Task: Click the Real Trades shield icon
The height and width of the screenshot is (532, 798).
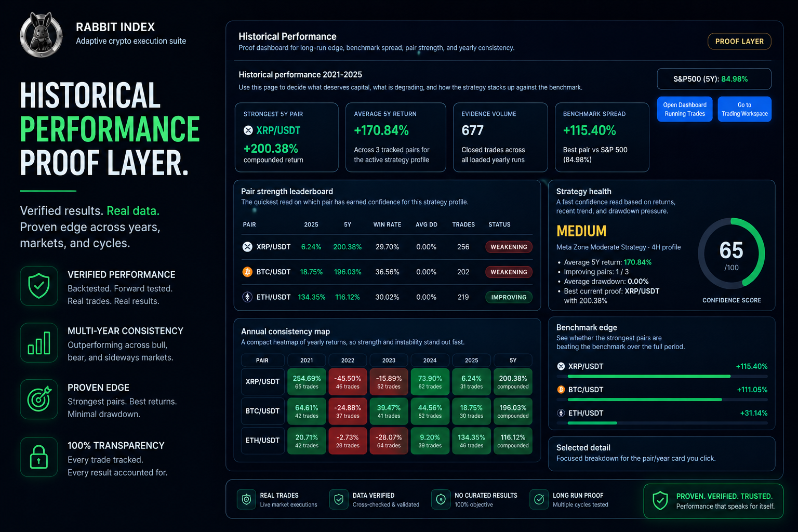Action: tap(247, 499)
